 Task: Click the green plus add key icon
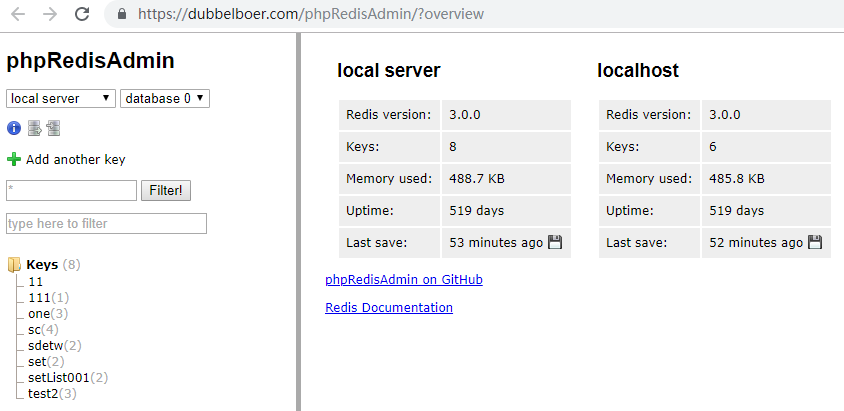pos(13,160)
